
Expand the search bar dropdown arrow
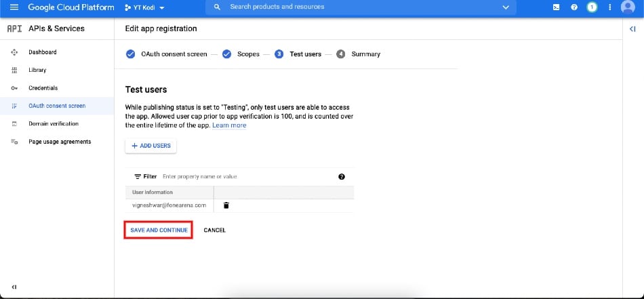(506, 7)
